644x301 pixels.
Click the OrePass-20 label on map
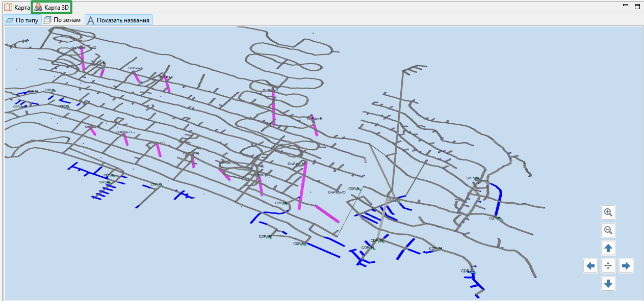coord(337,192)
